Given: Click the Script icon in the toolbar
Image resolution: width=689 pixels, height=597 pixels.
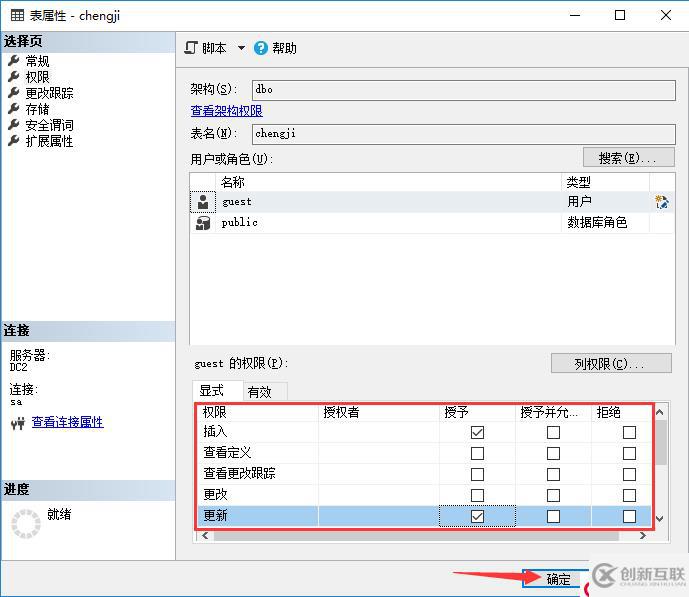Looking at the screenshot, I should click(192, 47).
